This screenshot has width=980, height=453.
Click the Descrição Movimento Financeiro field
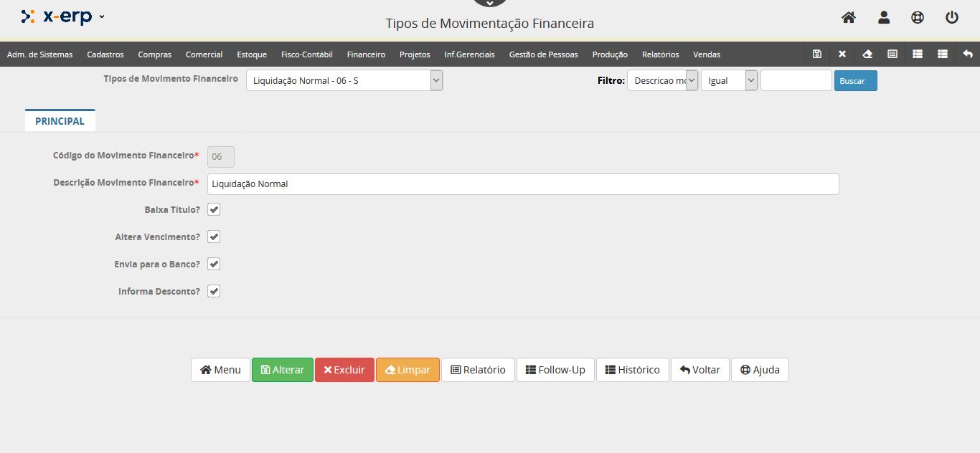523,184
